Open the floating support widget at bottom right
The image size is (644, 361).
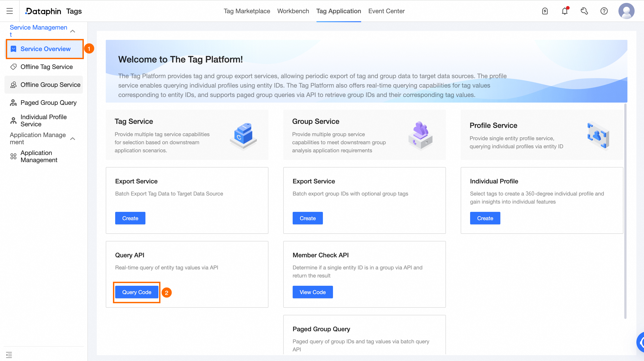pyautogui.click(x=640, y=342)
